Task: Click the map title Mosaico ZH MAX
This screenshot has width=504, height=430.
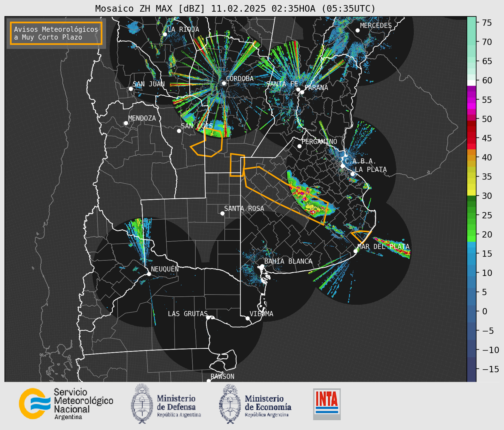Action: pos(235,9)
